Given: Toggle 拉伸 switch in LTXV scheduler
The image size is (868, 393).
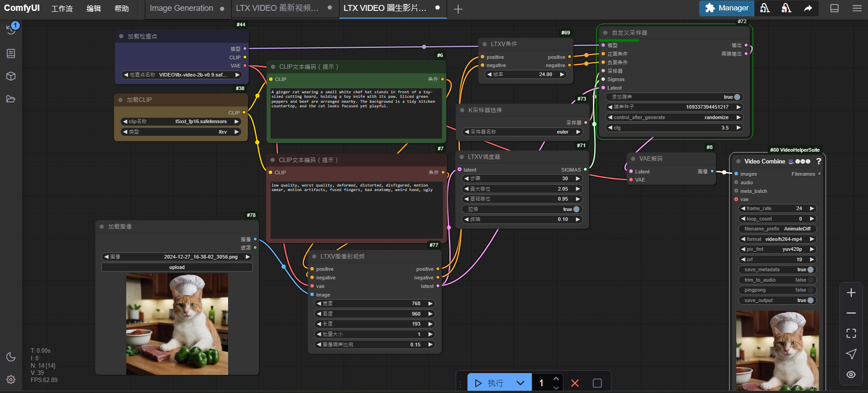Looking at the screenshot, I should (576, 209).
